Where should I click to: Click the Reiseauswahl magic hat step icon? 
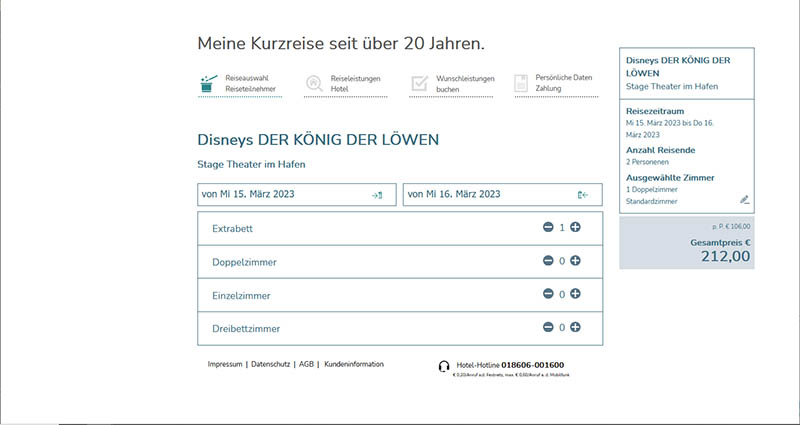(209, 84)
